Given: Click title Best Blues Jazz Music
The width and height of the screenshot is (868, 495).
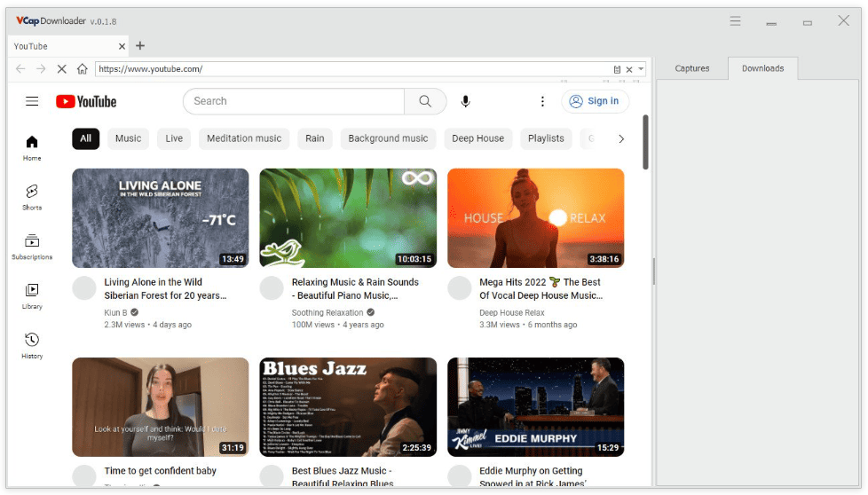Looking at the screenshot, I should tap(343, 476).
